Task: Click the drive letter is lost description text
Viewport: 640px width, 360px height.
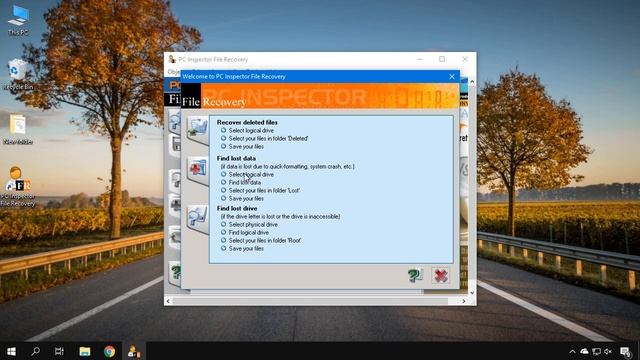Action: [280, 216]
